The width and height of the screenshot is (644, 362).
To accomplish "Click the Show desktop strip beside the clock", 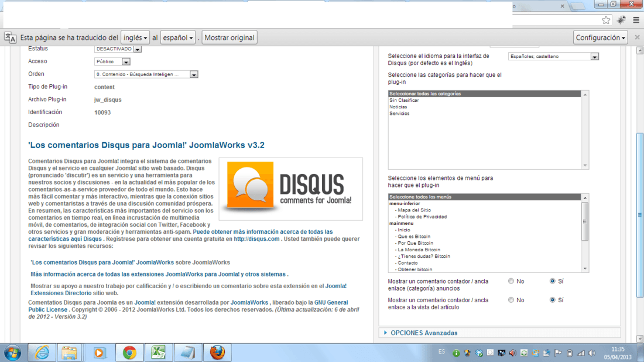I will pos(640,353).
